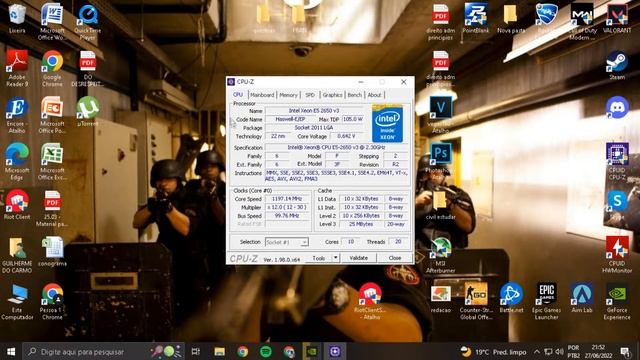Open the GUILHERME DO CARMO folder
The image size is (640, 360).
tap(17, 255)
